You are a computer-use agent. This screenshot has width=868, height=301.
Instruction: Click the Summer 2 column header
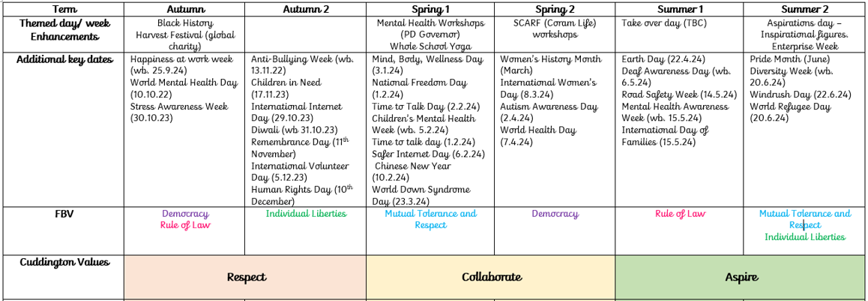[x=804, y=9]
